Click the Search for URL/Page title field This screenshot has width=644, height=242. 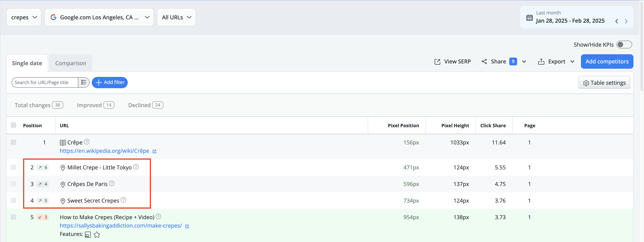pyautogui.click(x=45, y=82)
